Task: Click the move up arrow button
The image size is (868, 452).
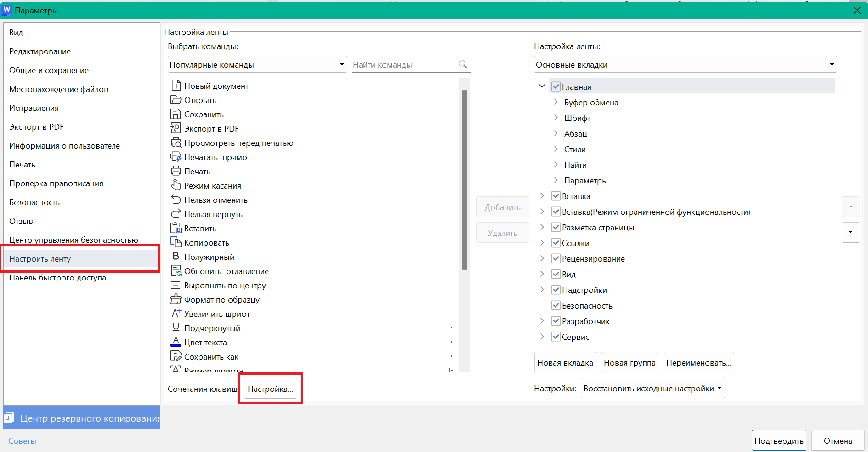Action: click(851, 207)
